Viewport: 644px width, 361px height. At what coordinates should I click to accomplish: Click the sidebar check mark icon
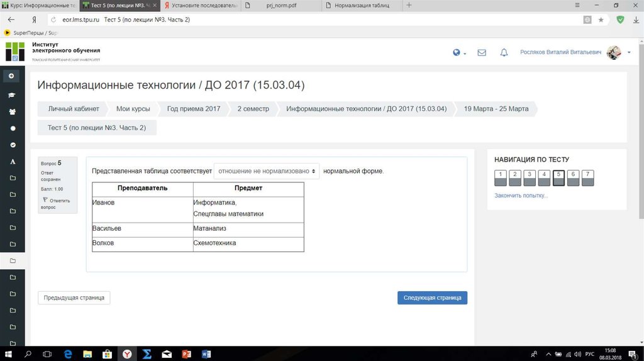tap(13, 145)
